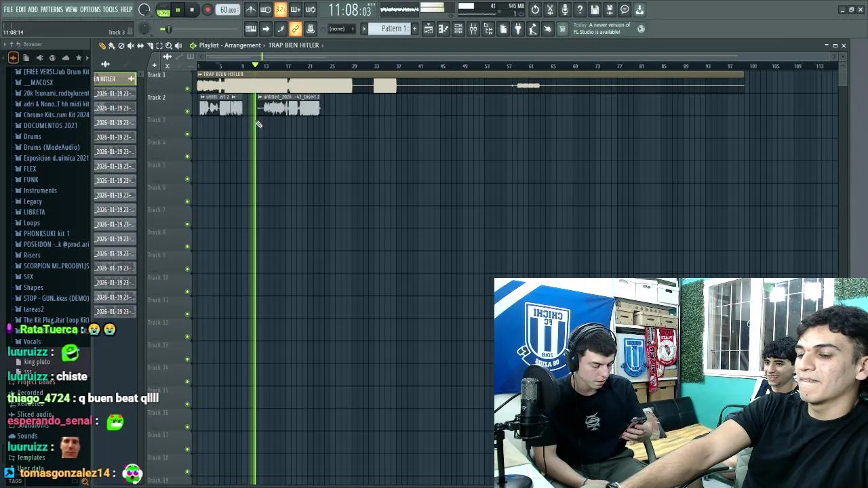The image size is (868, 488).
Task: Toggle the recording countdown 3-2-1 button
Action: tap(281, 9)
